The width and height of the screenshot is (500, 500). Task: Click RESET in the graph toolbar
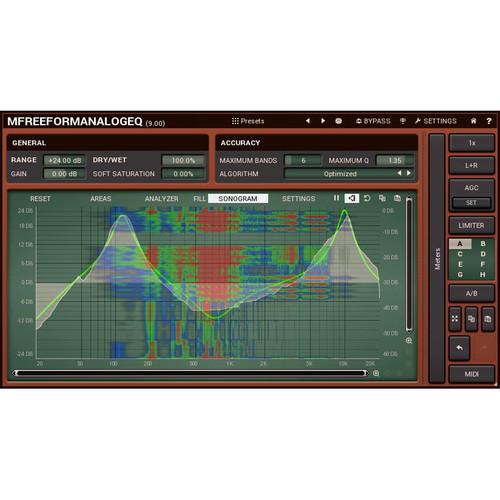[40, 199]
